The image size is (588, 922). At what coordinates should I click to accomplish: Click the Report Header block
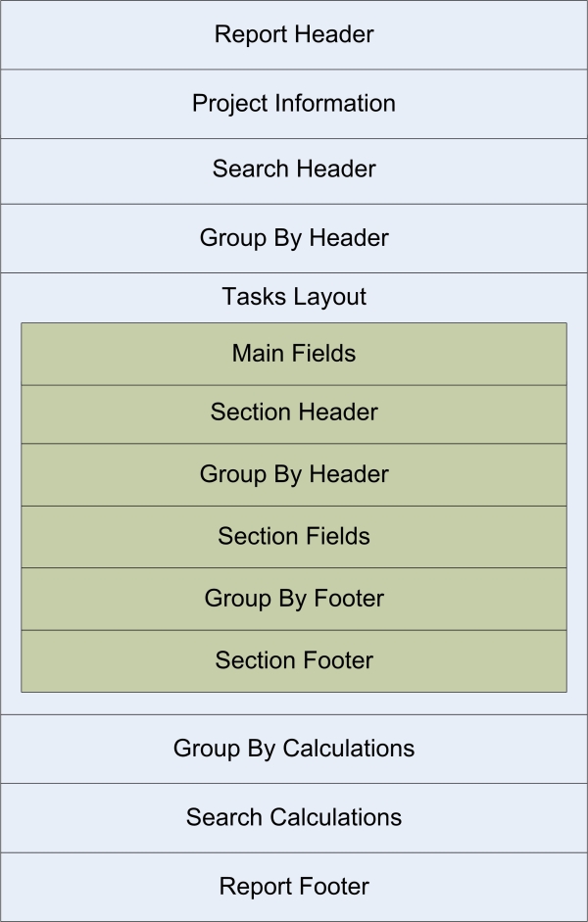[x=294, y=34]
